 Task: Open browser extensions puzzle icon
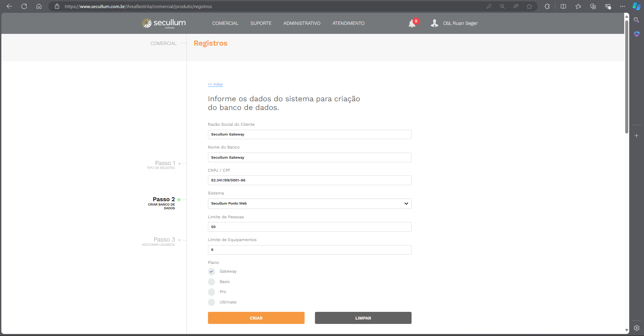(547, 6)
